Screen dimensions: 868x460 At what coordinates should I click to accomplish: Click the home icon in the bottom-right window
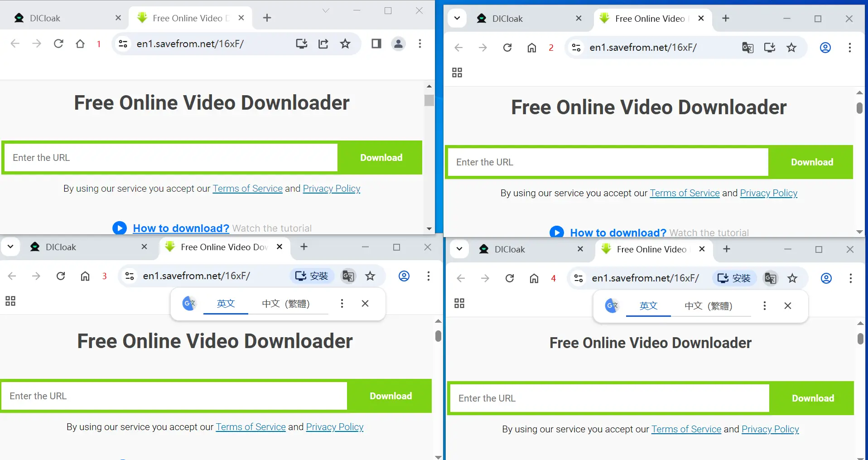click(534, 278)
